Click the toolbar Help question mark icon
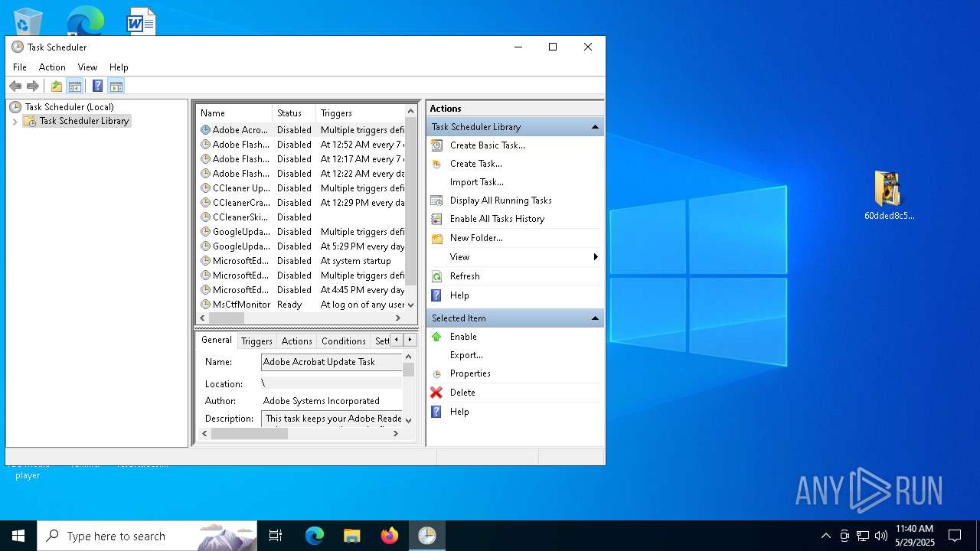The width and height of the screenshot is (980, 551). click(97, 86)
